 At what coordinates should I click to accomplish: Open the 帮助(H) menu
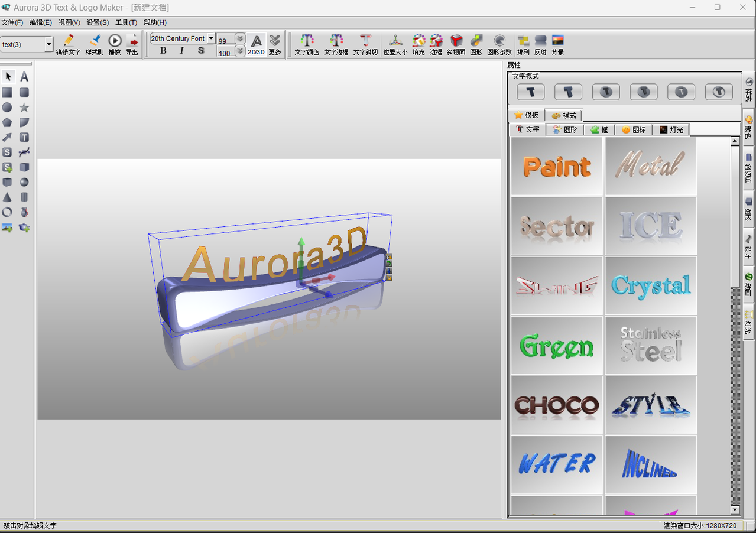[155, 22]
